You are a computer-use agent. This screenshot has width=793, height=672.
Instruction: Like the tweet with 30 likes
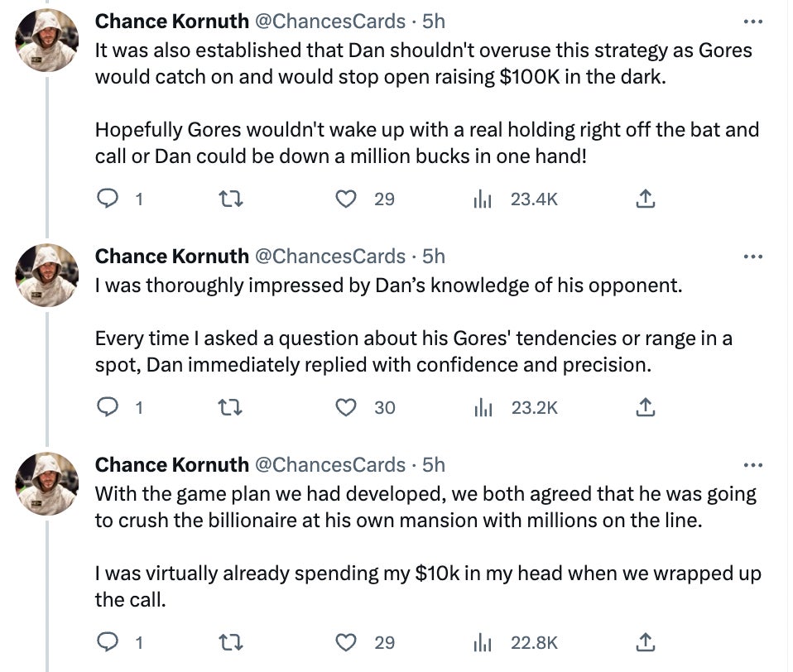pos(348,407)
